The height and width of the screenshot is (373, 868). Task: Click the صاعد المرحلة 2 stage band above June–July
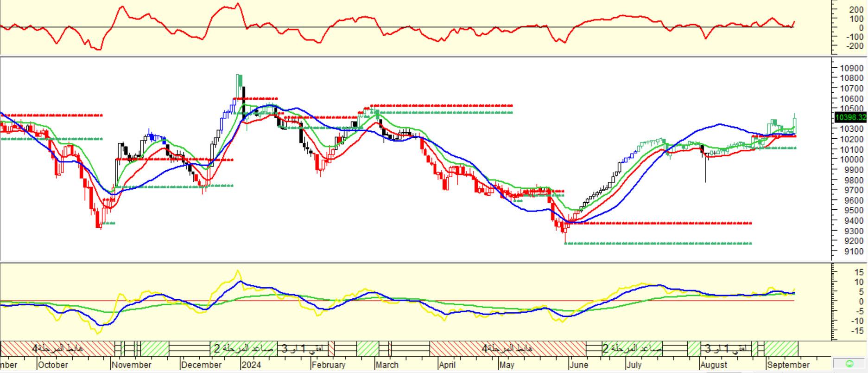(x=632, y=348)
